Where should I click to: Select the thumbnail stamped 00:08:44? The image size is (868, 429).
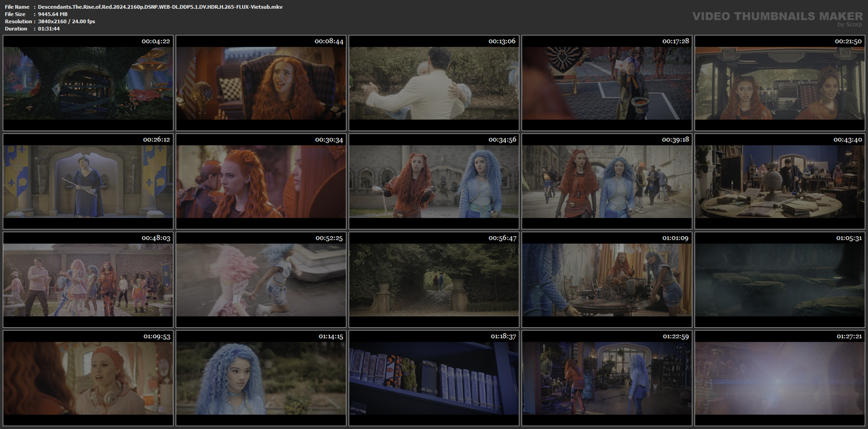coord(261,83)
